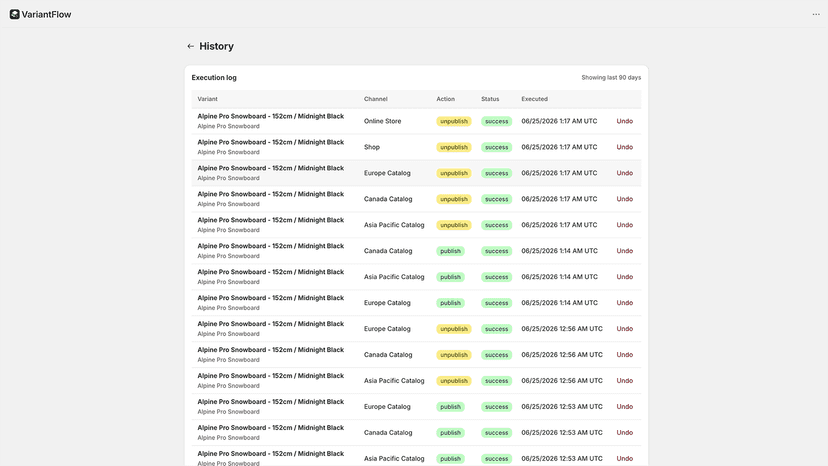828x466 pixels.
Task: Undo the Asia Pacific Catalog publish at 1:14 AM
Action: click(624, 276)
